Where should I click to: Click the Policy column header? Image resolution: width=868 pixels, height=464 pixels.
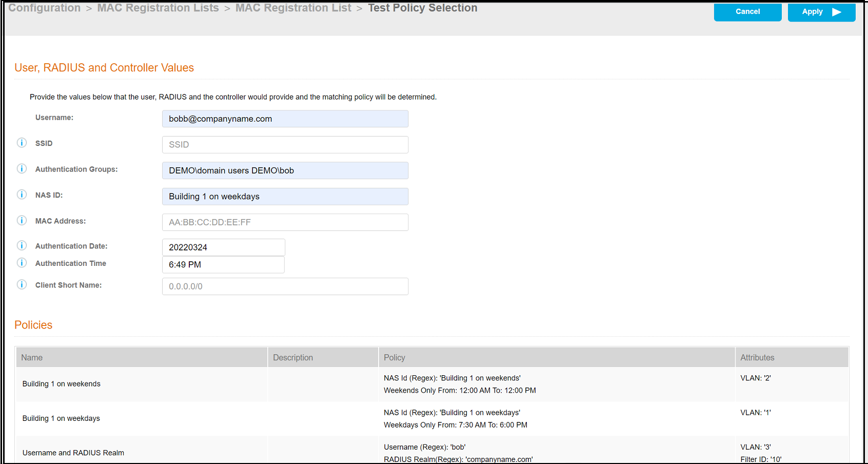(x=557, y=357)
